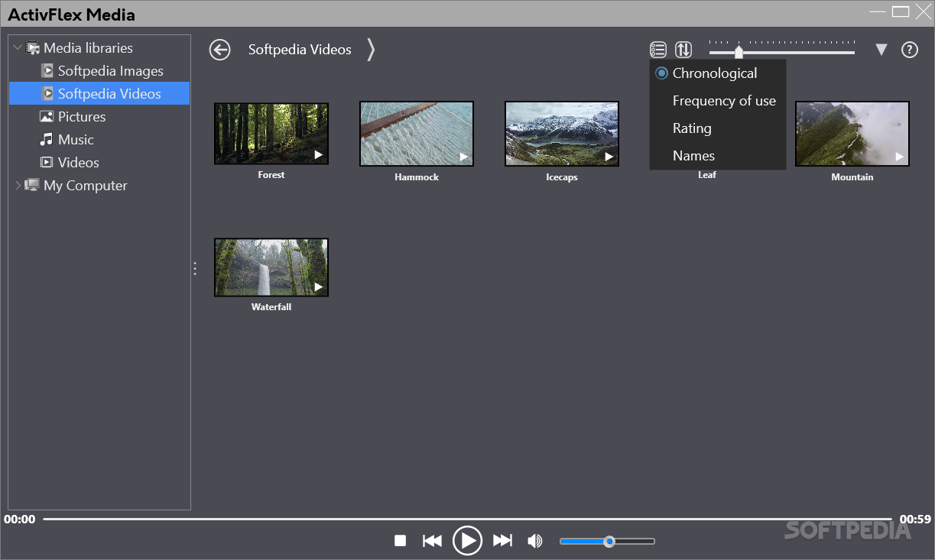Click the Forest video name label
The height and width of the screenshot is (560, 935).
coord(271,175)
